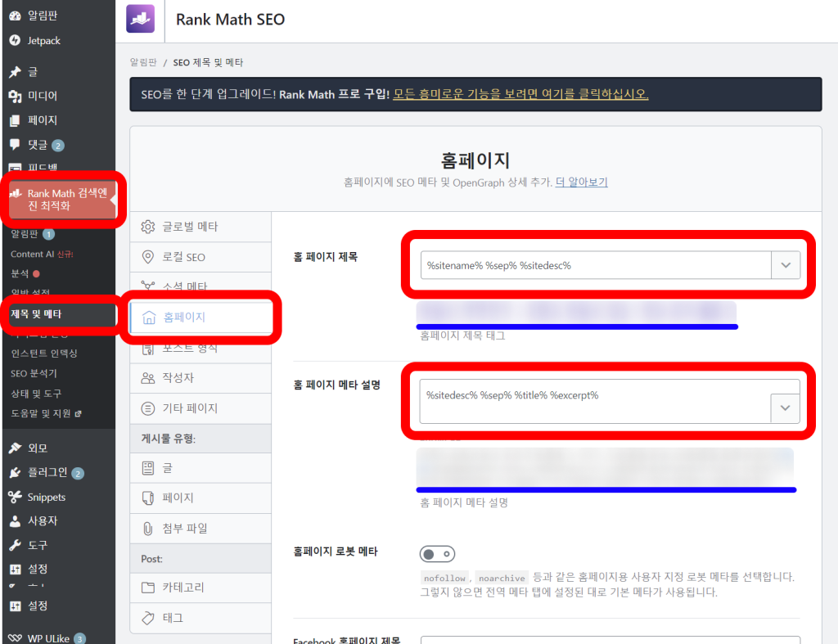Click the house icon for 홈페이지 tab
Viewport: 838px width, 644px height.
tap(149, 317)
